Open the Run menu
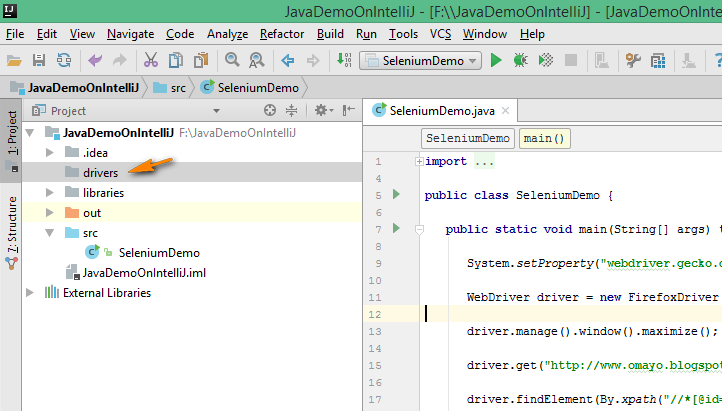Image resolution: width=722 pixels, height=411 pixels. tap(366, 34)
